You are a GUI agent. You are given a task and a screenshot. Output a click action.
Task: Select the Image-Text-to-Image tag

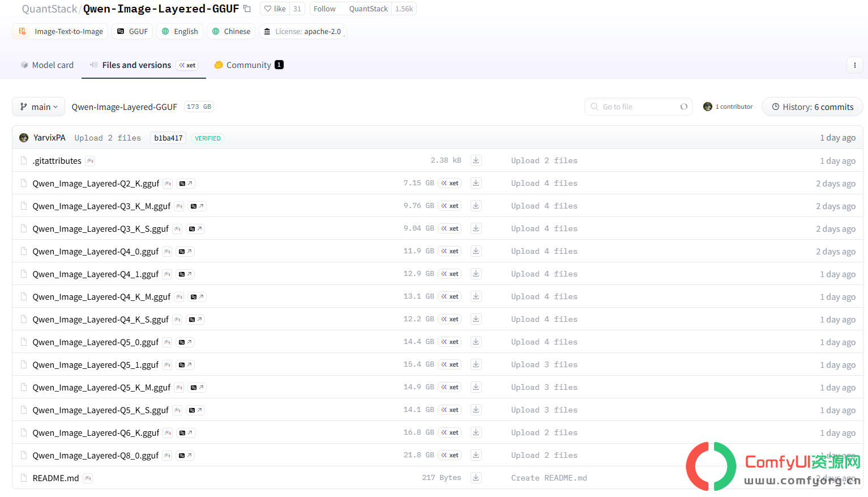(x=60, y=31)
